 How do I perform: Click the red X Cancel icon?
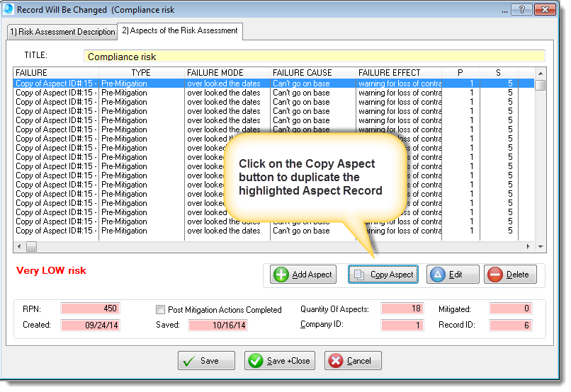(x=336, y=361)
